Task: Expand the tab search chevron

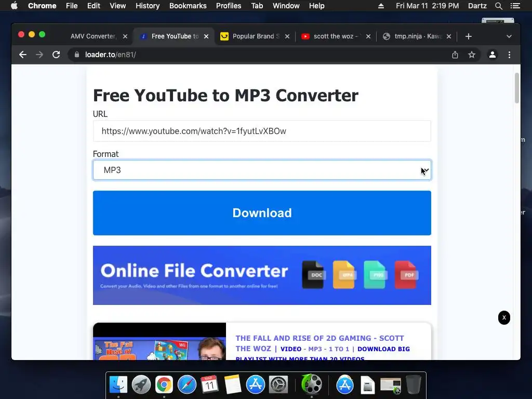Action: (x=509, y=36)
